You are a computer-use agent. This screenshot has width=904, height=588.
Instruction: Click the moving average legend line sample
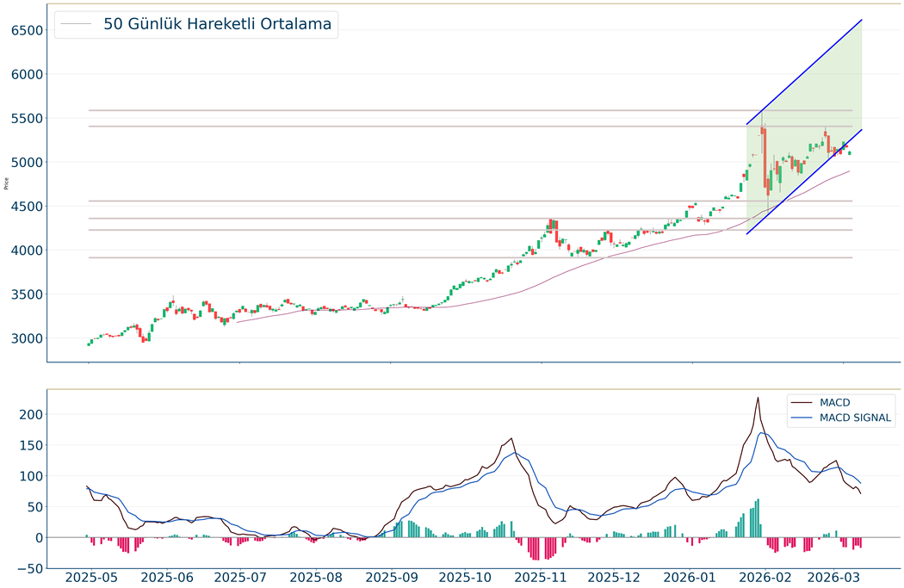(77, 24)
